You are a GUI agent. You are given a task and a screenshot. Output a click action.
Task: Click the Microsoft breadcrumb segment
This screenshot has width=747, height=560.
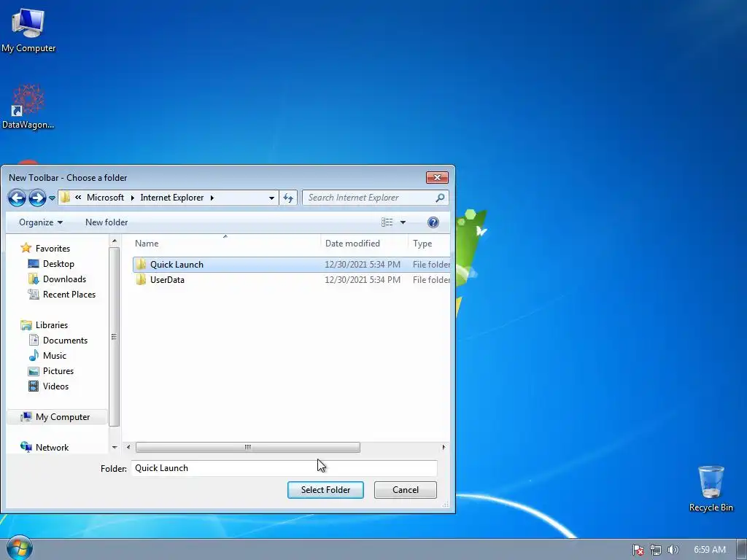tap(105, 198)
